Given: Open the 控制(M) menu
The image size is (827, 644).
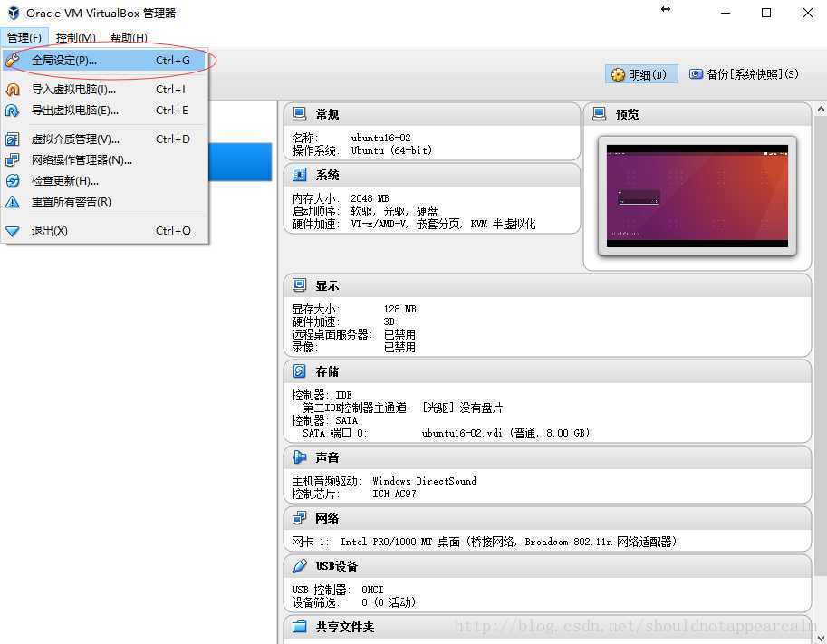Looking at the screenshot, I should click(76, 37).
